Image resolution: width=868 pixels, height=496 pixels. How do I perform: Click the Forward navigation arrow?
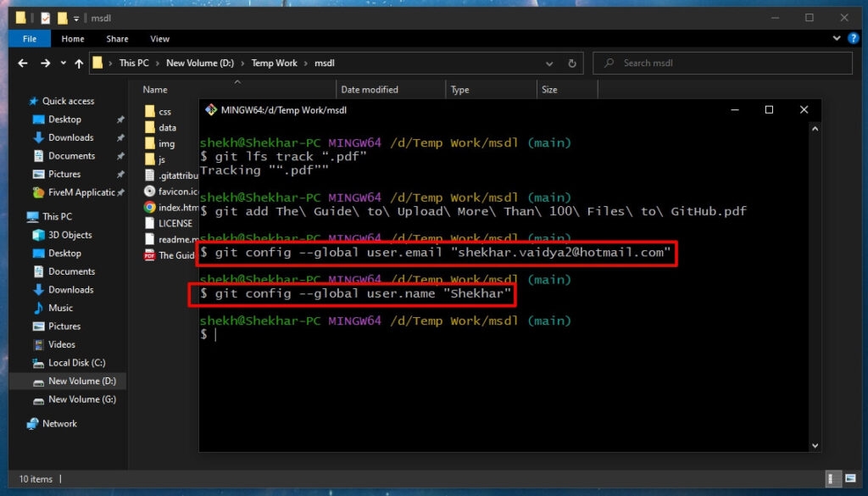tap(46, 63)
